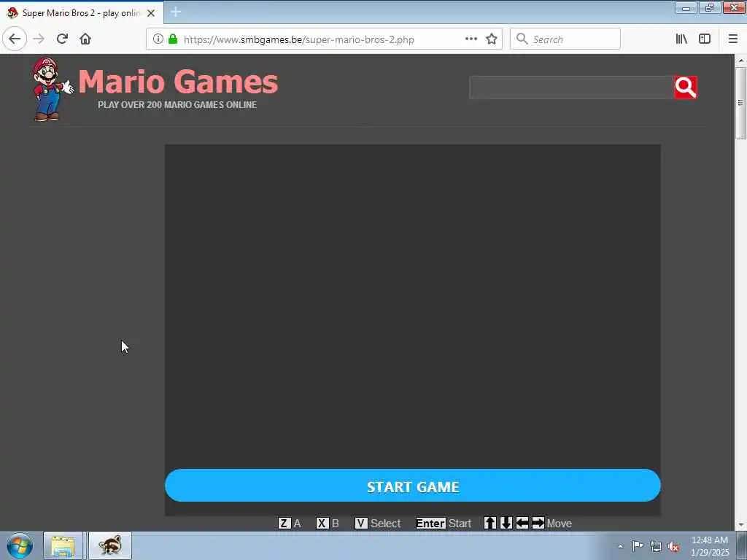747x560 pixels.
Task: Open the Firefox hamburger menu
Action: [x=733, y=39]
